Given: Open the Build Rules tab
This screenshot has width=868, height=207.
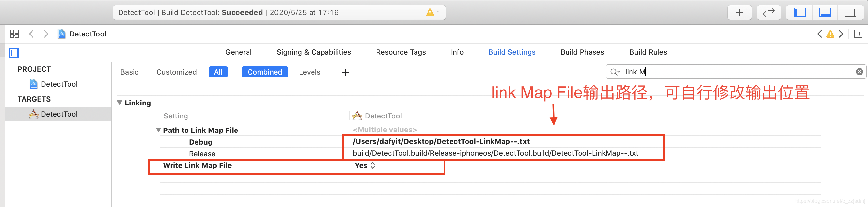Looking at the screenshot, I should [648, 52].
